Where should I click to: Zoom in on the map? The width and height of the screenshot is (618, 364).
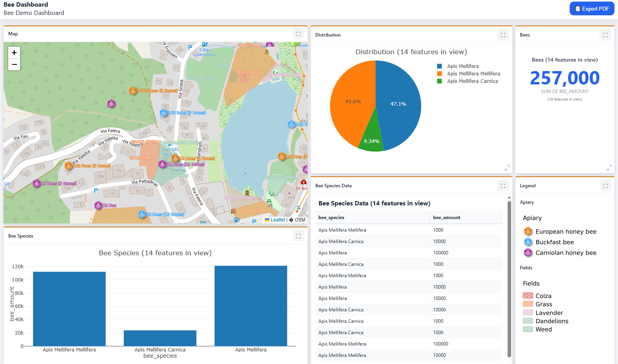(x=14, y=53)
